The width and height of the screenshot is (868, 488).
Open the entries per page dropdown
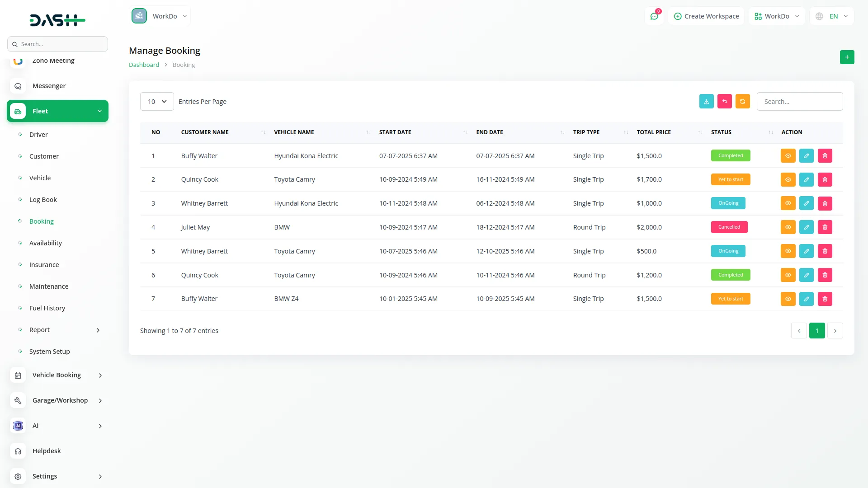(157, 102)
